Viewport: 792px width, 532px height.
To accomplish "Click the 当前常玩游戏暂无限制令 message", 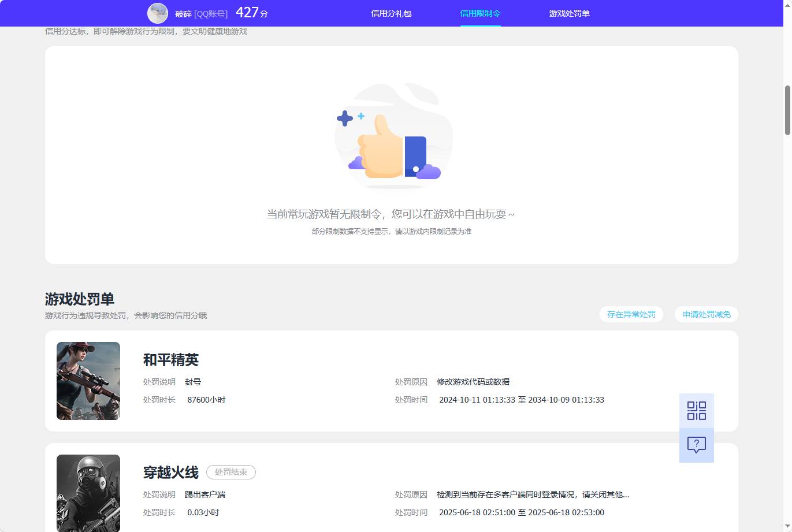I will tap(391, 214).
